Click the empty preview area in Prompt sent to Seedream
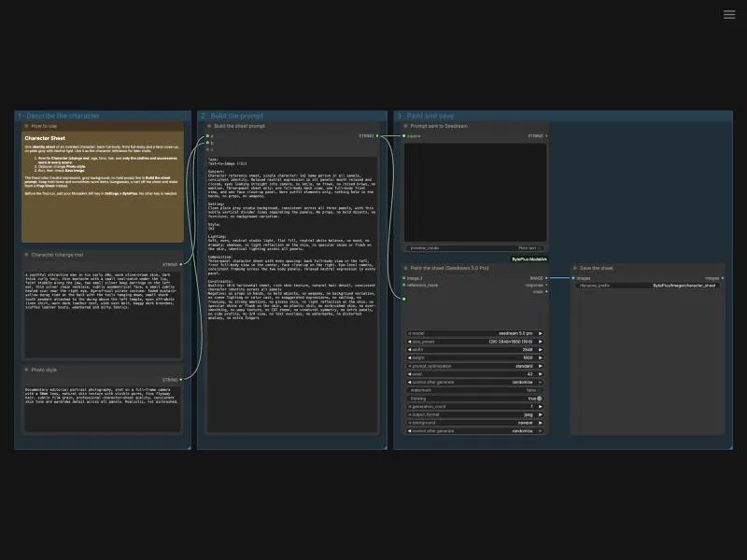This screenshot has height=560, width=747. click(475, 192)
